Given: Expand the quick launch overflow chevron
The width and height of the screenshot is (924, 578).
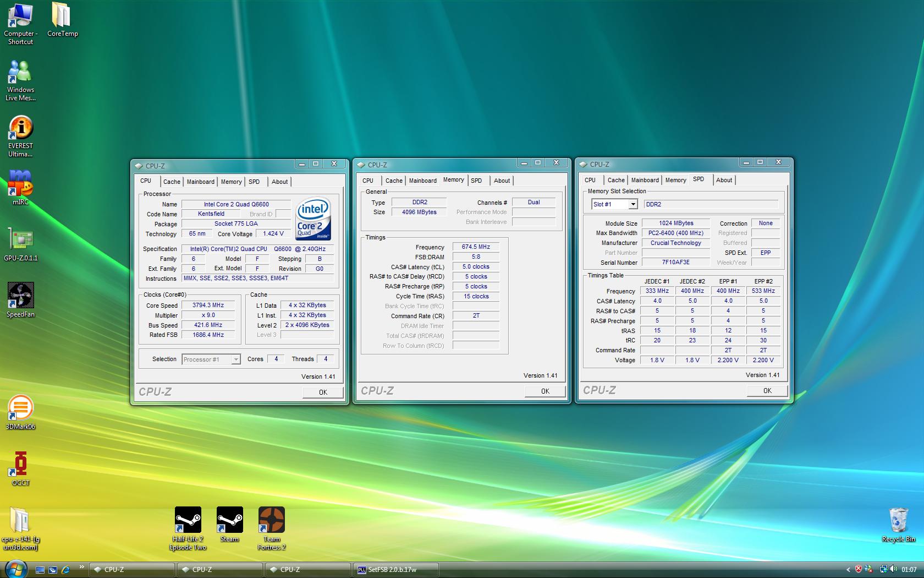Looking at the screenshot, I should click(x=82, y=566).
